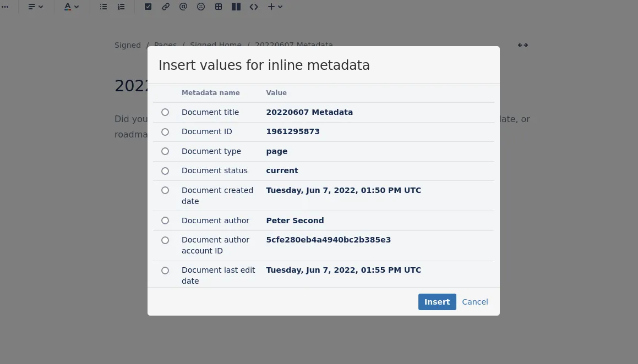Click the Document author label
Screen dimensions: 638x364
(215, 220)
